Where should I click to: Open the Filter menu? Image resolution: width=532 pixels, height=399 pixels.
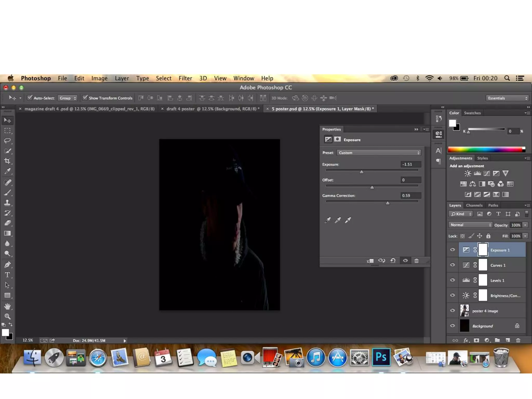pyautogui.click(x=185, y=78)
